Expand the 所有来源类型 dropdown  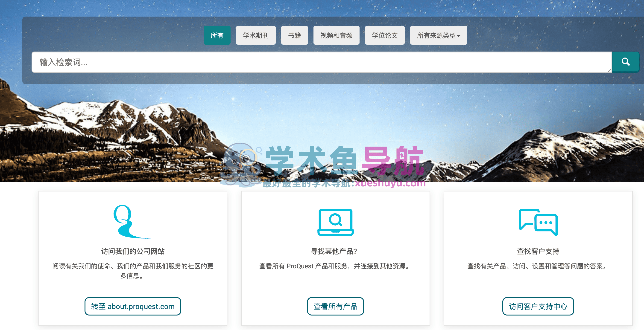tap(438, 35)
